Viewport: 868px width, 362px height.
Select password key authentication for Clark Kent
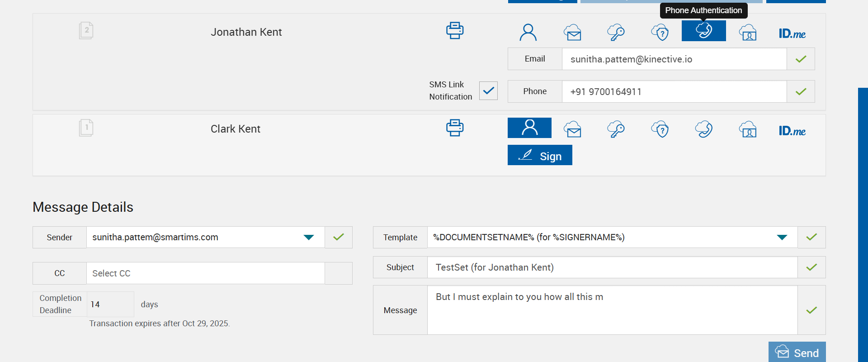pyautogui.click(x=616, y=130)
